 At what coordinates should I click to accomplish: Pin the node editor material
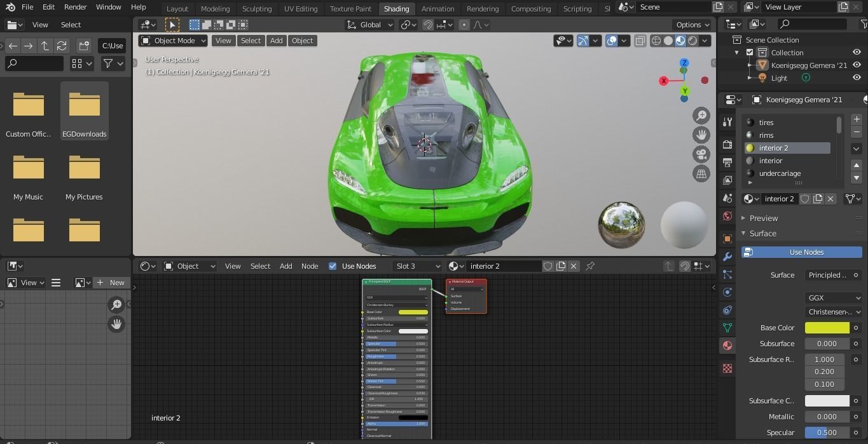[590, 266]
